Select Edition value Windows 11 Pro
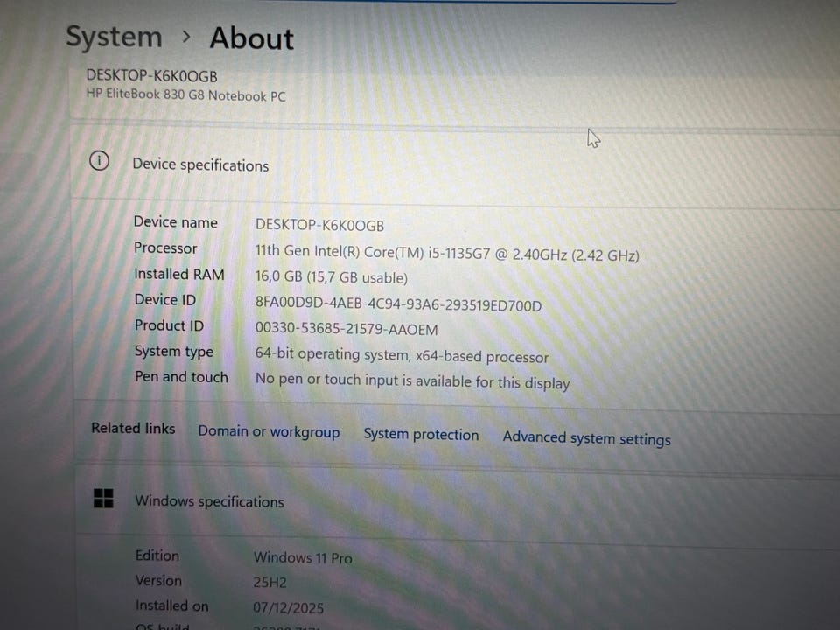Viewport: 840px width, 630px height. pyautogui.click(x=303, y=557)
